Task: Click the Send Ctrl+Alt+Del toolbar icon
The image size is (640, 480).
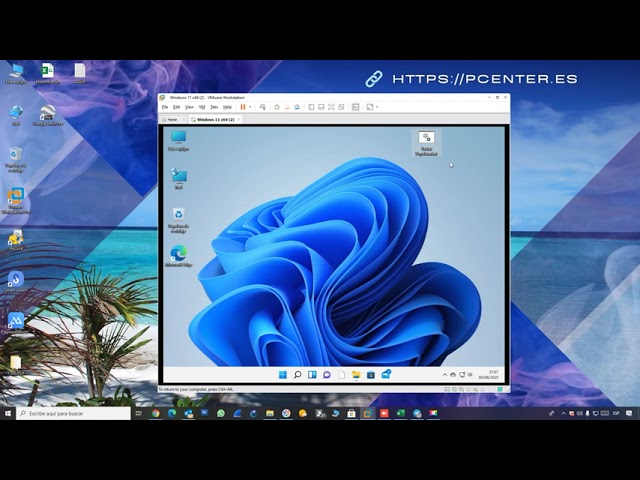Action: [262, 107]
